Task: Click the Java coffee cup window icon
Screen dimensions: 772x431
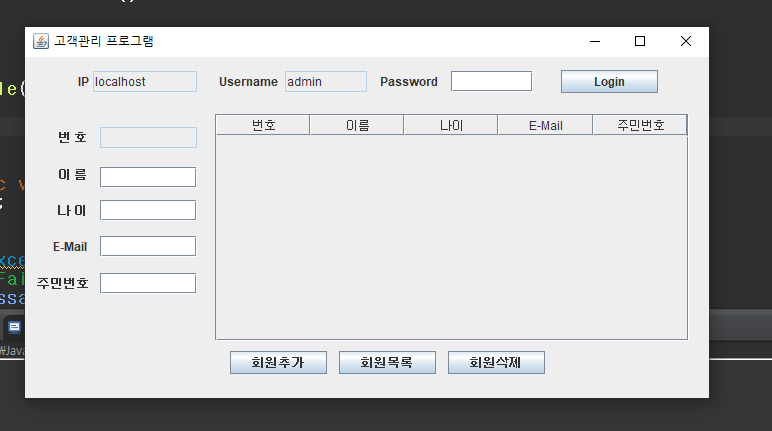Action: (41, 41)
